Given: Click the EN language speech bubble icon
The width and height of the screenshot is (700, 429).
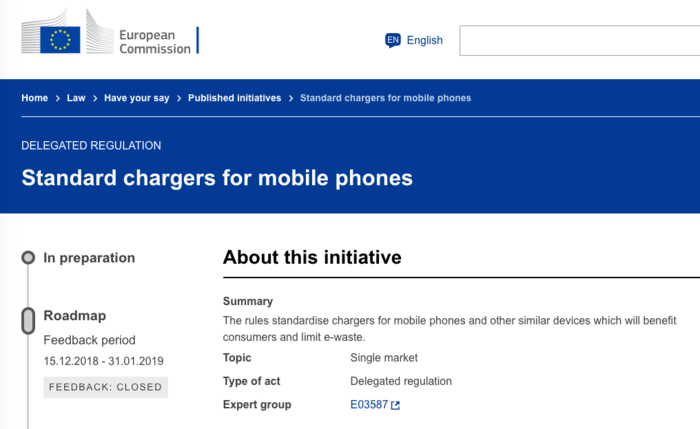Looking at the screenshot, I should (x=393, y=41).
